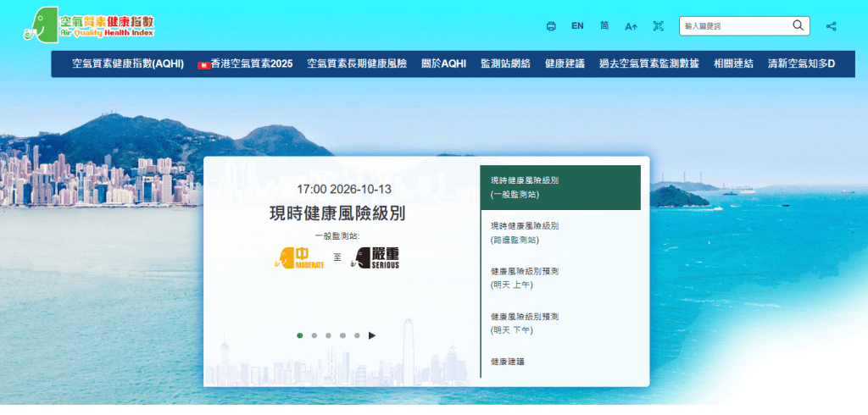
Task: Switch language to EN
Action: point(577,25)
